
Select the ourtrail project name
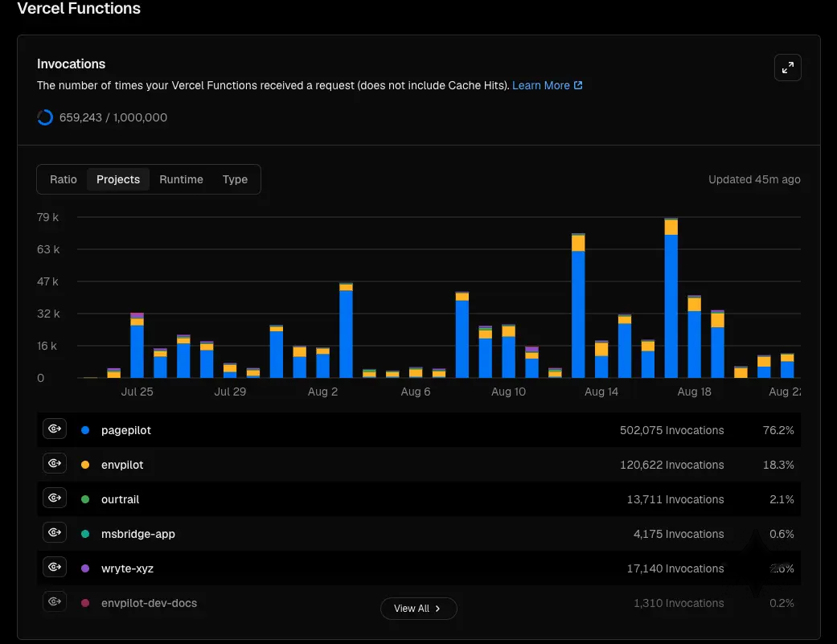[120, 499]
